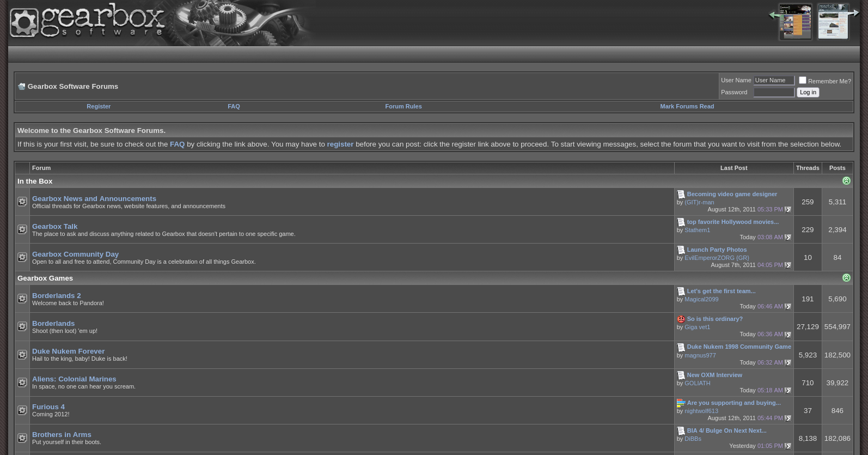Click status icon for Gearbox Talk
The image size is (868, 455).
point(22,229)
